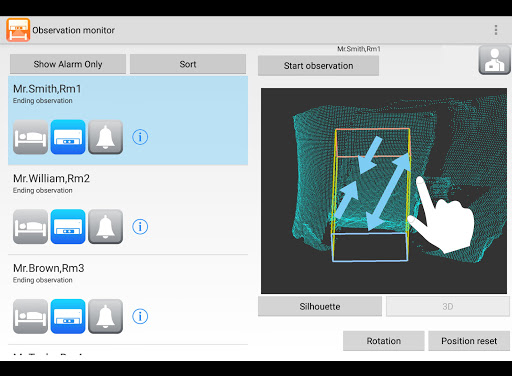The width and height of the screenshot is (512, 376).
Task: Open the three-dot overflow menu
Action: tap(496, 30)
